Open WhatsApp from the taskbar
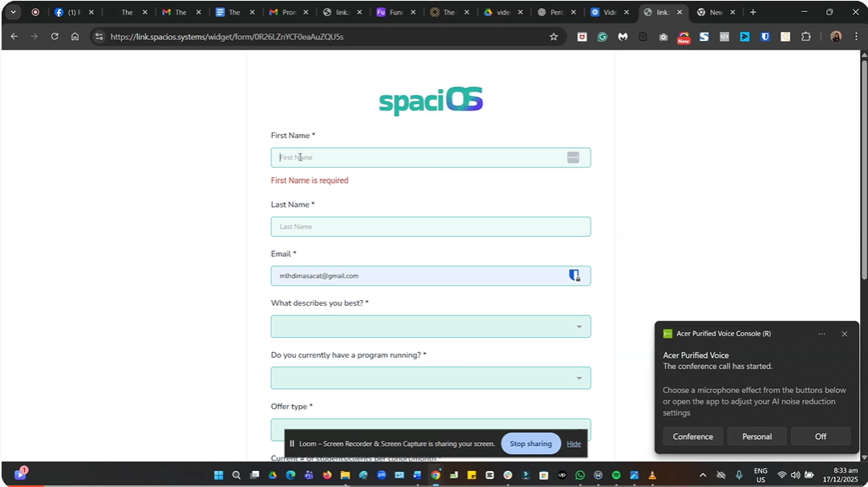 coord(579,475)
